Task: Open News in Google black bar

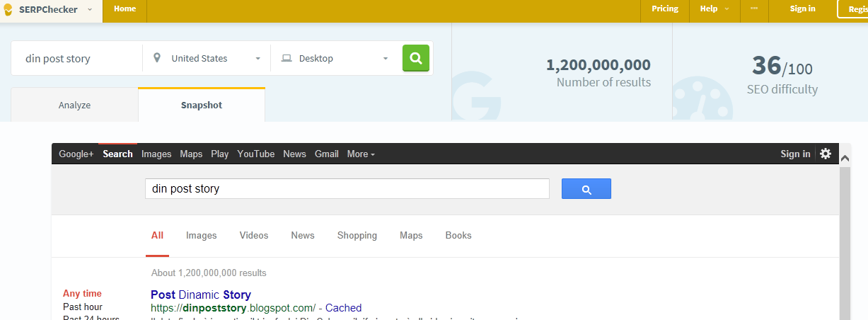Action: tap(295, 154)
